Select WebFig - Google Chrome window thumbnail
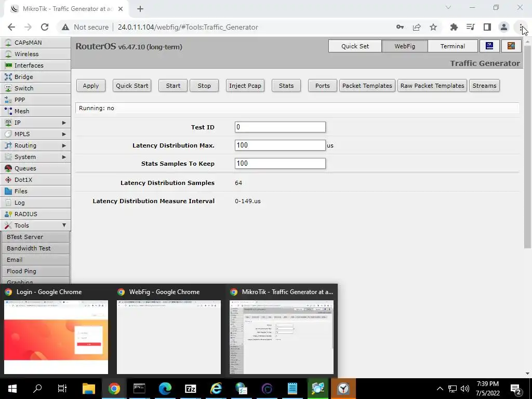Screen dimensions: 532x399 (169, 331)
